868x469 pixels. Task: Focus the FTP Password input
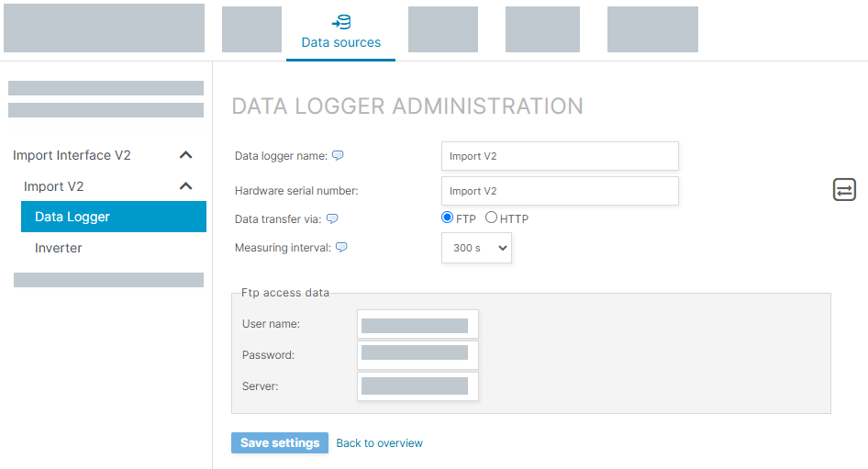point(417,355)
